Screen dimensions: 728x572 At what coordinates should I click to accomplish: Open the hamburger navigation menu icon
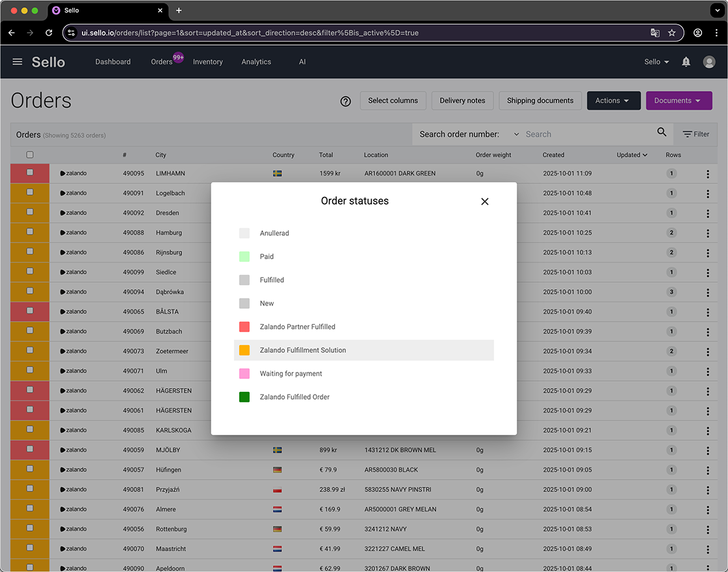click(17, 62)
